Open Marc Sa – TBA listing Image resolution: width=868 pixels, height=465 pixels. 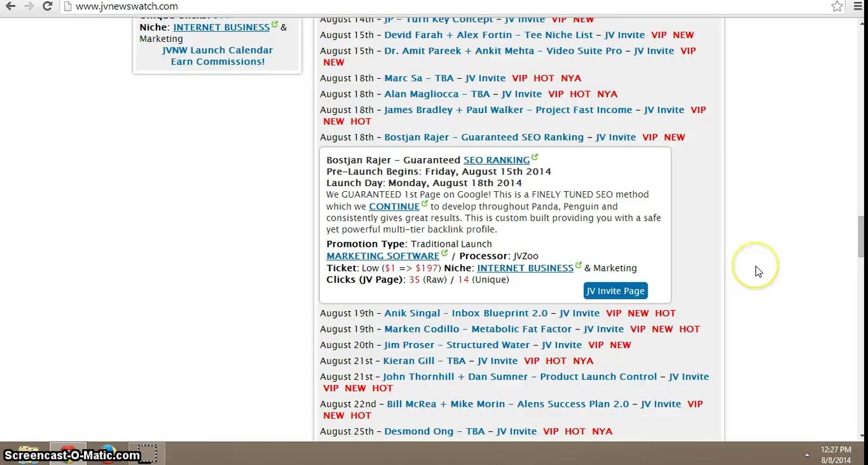point(419,78)
